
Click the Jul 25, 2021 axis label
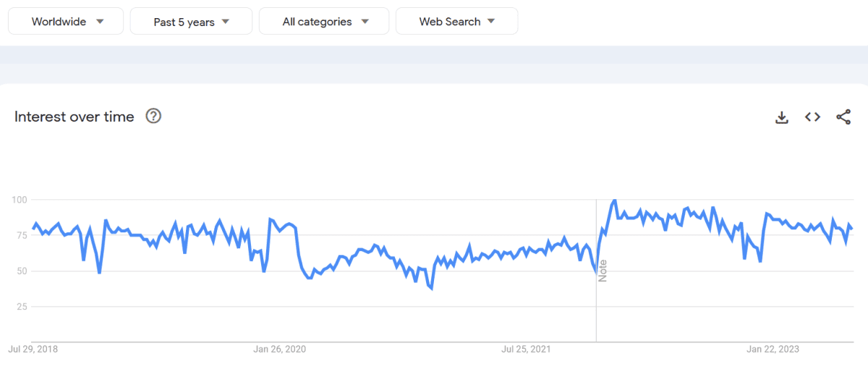pyautogui.click(x=526, y=349)
